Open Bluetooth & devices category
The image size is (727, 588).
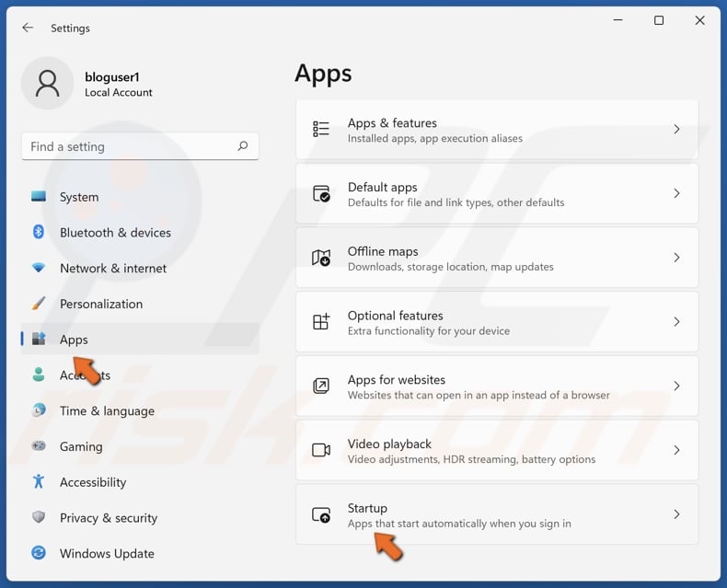[140, 232]
